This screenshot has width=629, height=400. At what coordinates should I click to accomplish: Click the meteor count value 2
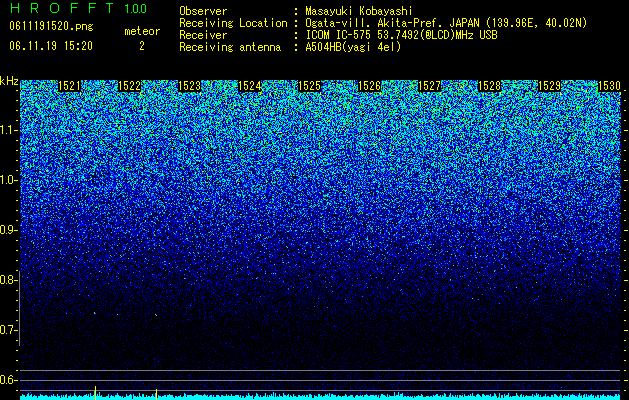142,46
